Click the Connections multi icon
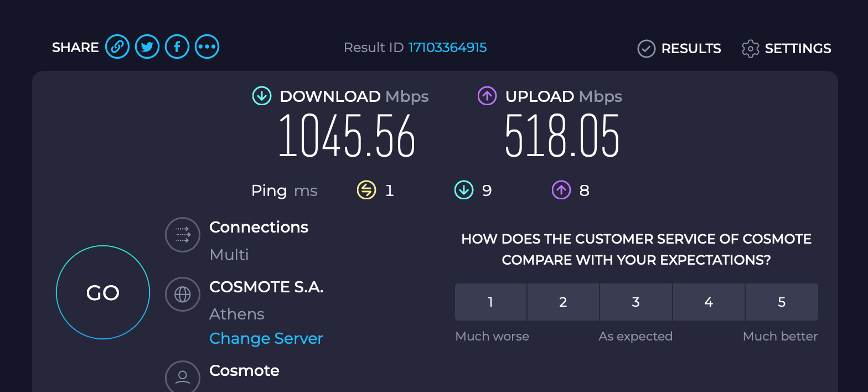Image resolution: width=868 pixels, height=392 pixels. point(183,235)
